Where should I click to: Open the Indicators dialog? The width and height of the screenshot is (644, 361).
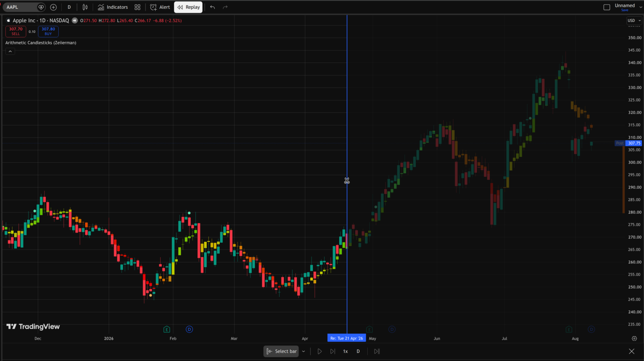tap(113, 7)
